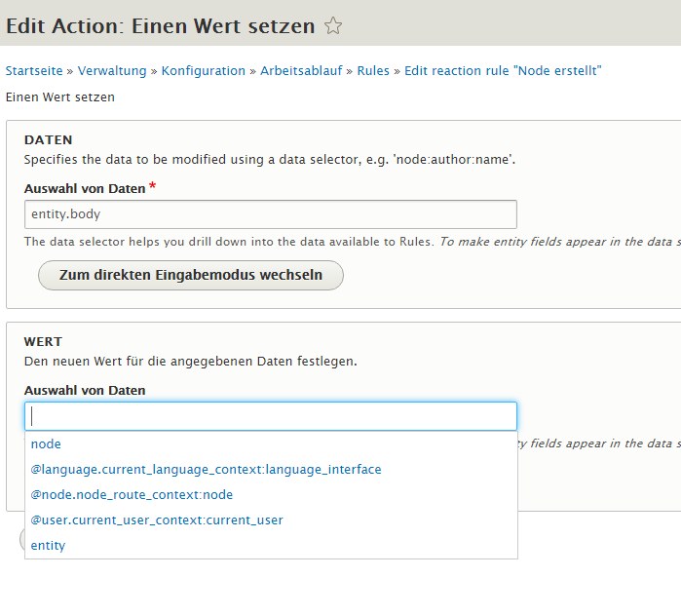Select the "node" autocomplete suggestion
This screenshot has width=681, height=616.
pos(46,444)
